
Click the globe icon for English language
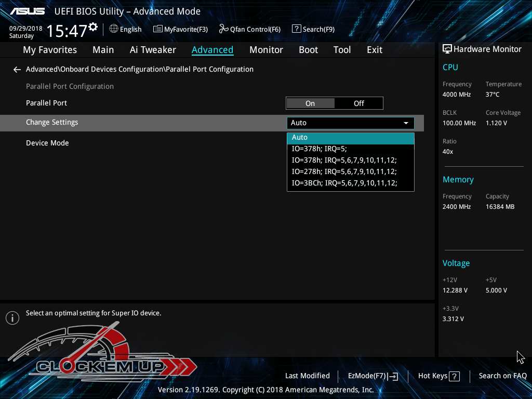coord(114,29)
